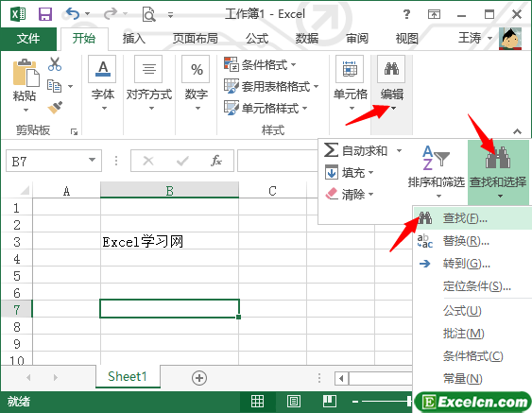The height and width of the screenshot is (413, 532).
Task: Switch to Normal view icon in status bar
Action: coord(257,401)
